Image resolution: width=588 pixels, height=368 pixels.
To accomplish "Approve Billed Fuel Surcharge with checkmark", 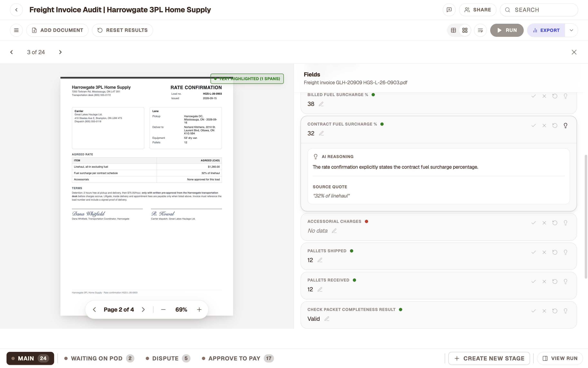I will coord(533,96).
